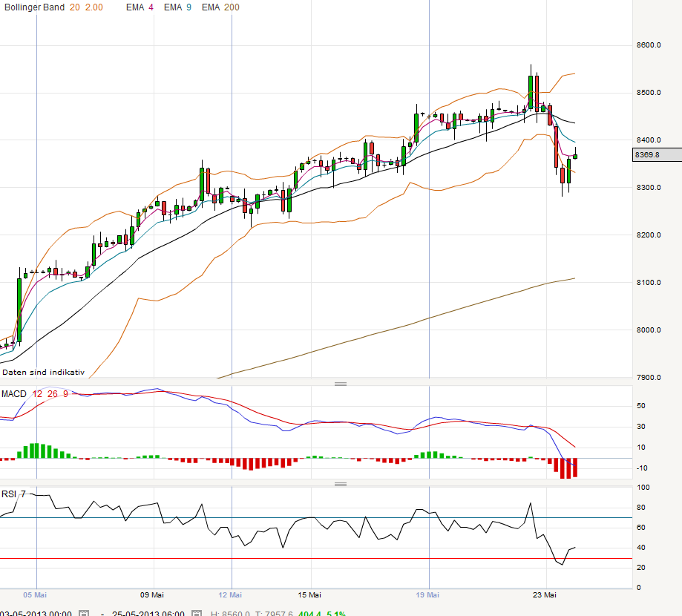Click the 05 Mai date axis label
This screenshot has height=616, width=682.
[35, 594]
